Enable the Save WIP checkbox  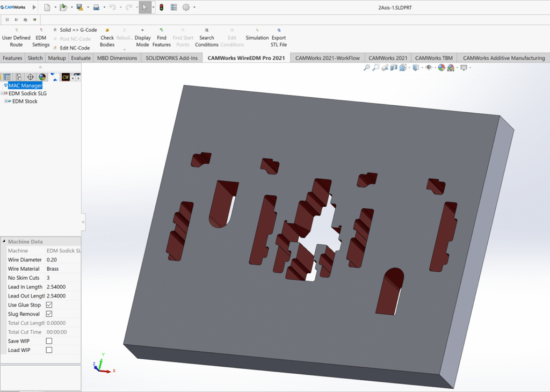tap(49, 341)
